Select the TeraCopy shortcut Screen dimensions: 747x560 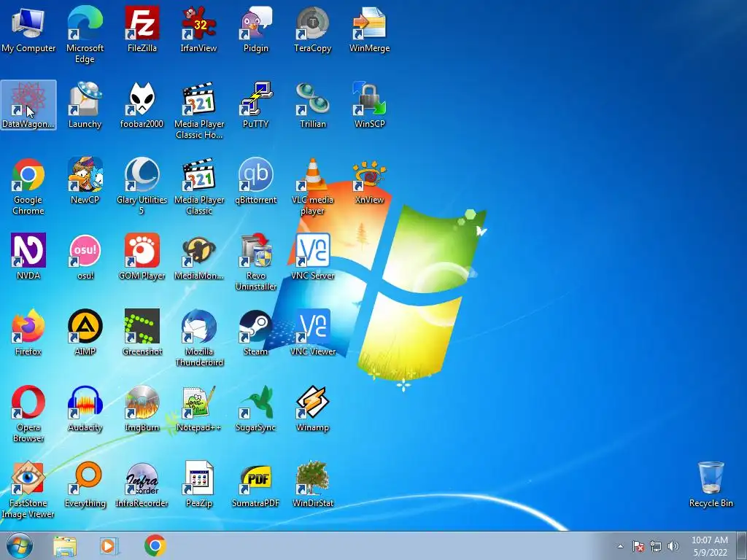[312, 29]
